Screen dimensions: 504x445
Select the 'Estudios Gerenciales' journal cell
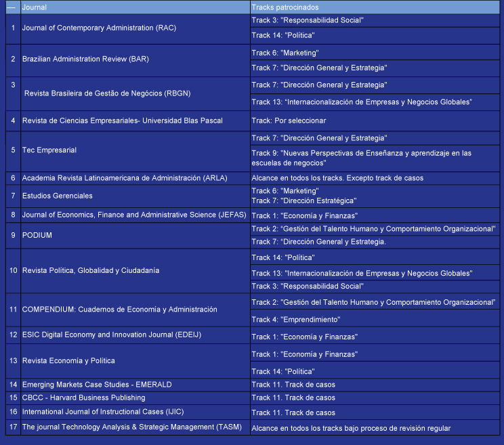point(135,196)
